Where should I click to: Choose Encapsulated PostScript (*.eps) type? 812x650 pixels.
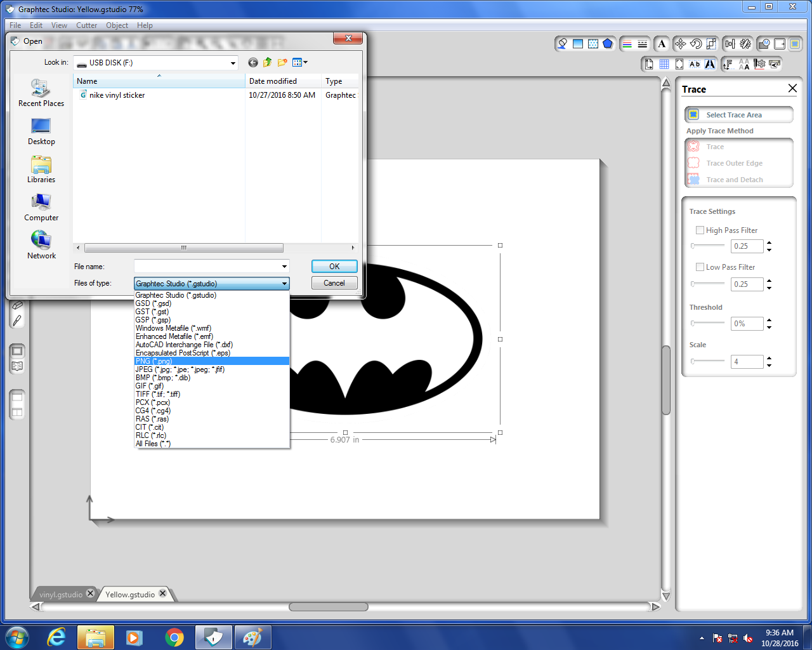[x=212, y=353]
